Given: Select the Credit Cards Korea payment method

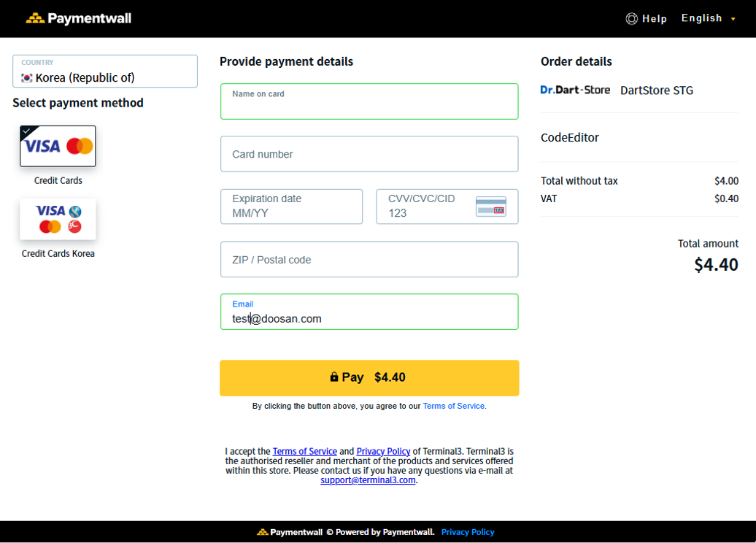Looking at the screenshot, I should [x=58, y=219].
